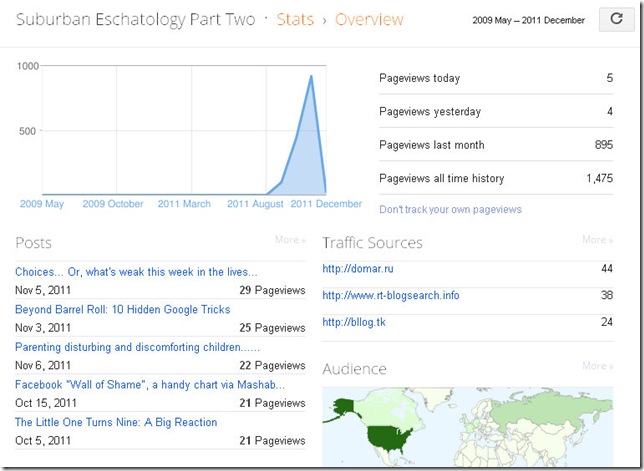Open post "Choices... Or, what's weak this week"
The height and width of the screenshot is (471, 644).
pyautogui.click(x=136, y=271)
